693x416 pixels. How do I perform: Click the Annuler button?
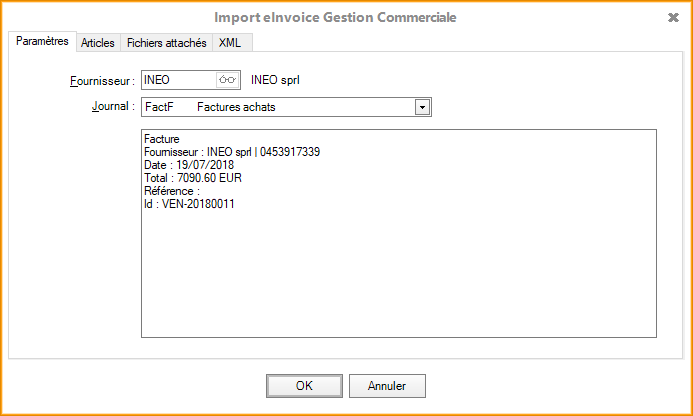point(387,385)
